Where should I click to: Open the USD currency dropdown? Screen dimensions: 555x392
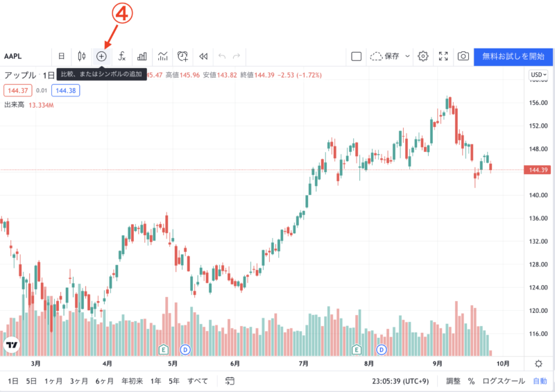pos(538,75)
